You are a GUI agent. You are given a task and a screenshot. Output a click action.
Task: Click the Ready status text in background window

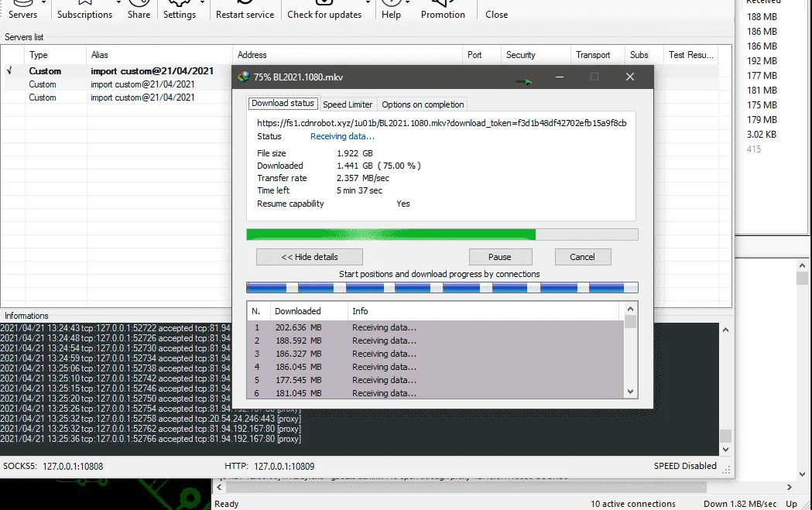pos(226,504)
